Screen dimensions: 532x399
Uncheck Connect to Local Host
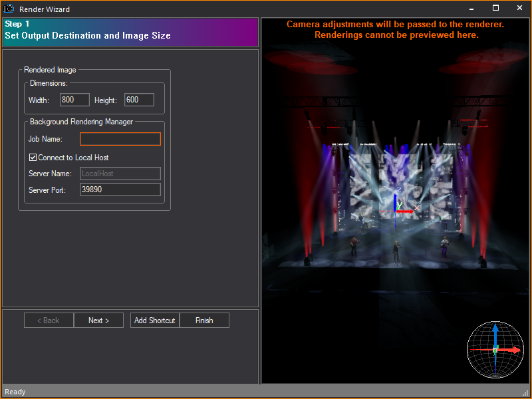click(x=33, y=157)
